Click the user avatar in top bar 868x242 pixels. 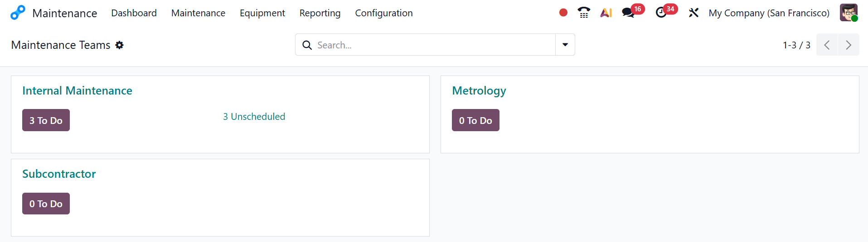(x=848, y=13)
